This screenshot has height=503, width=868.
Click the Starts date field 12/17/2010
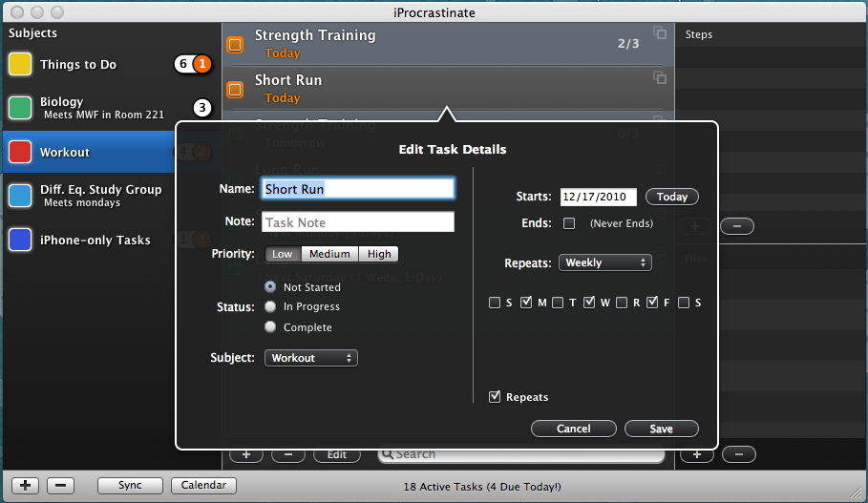click(599, 197)
